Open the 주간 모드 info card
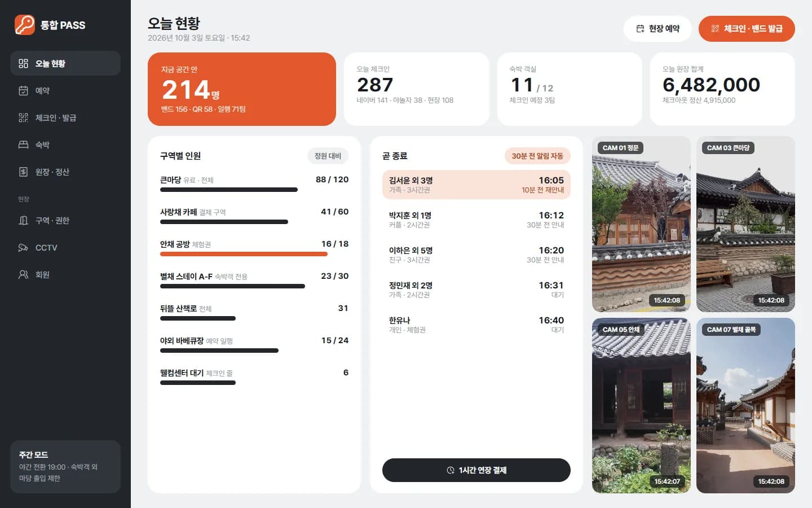Screen dimensions: 812x508 click(65, 467)
